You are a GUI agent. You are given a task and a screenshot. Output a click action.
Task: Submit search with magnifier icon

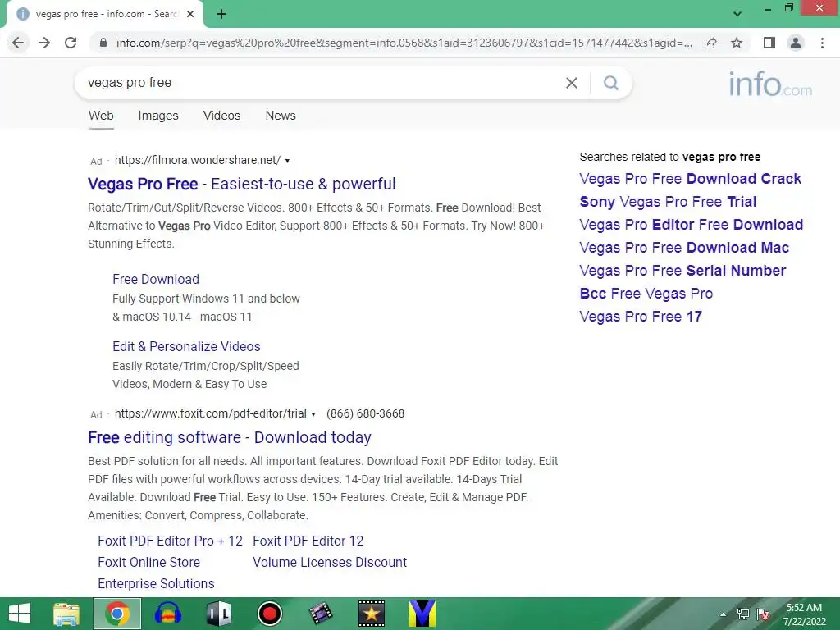pos(610,83)
